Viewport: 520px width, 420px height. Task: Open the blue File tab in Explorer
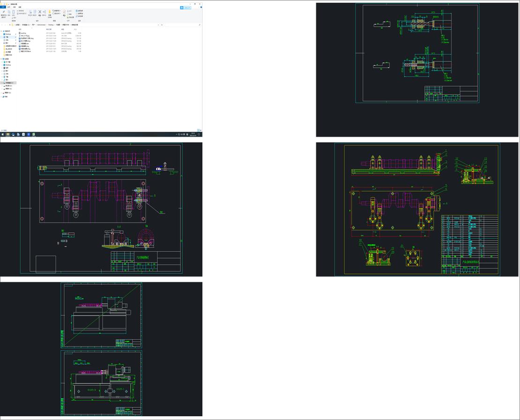coord(3,7)
